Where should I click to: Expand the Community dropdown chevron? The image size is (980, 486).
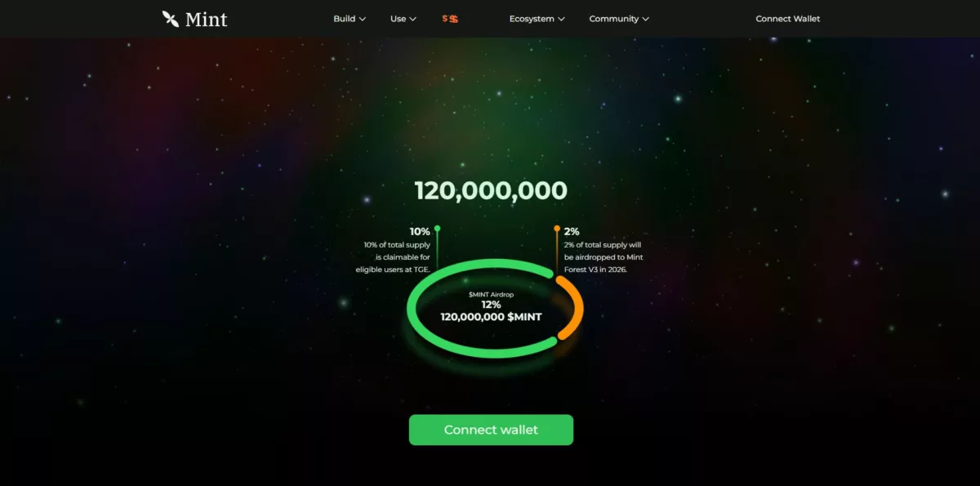(x=645, y=19)
